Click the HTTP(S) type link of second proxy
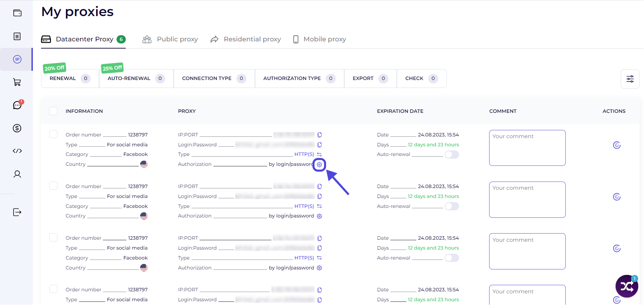 click(x=304, y=206)
